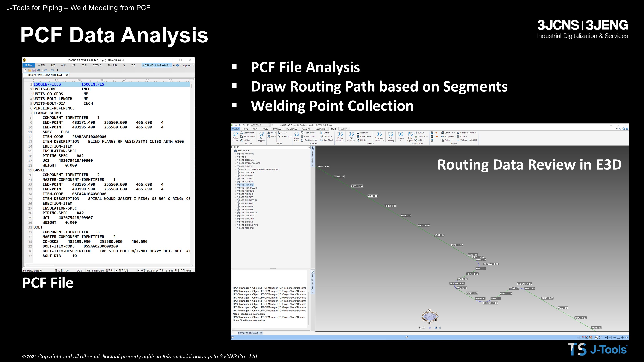Image resolution: width=644 pixels, height=362 pixels.
Task: Click the PROJECT tab in E3D
Action: tap(235, 129)
